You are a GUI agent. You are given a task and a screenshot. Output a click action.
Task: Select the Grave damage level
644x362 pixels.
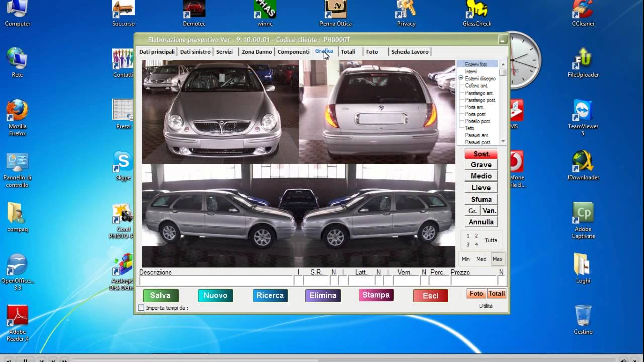[x=481, y=165]
